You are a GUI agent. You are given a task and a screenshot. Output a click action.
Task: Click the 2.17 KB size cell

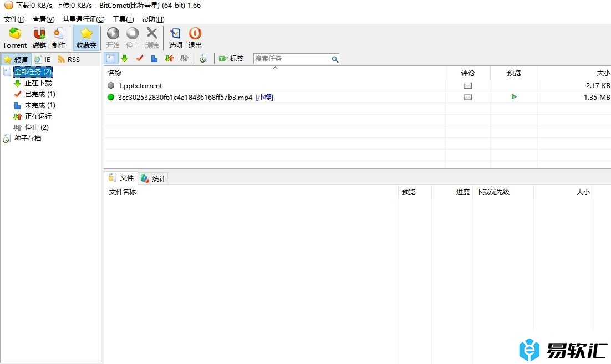pos(598,86)
